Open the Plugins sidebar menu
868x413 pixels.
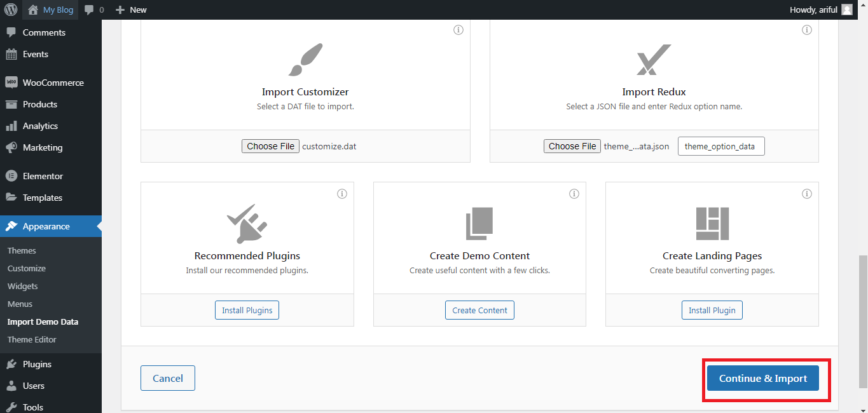37,364
